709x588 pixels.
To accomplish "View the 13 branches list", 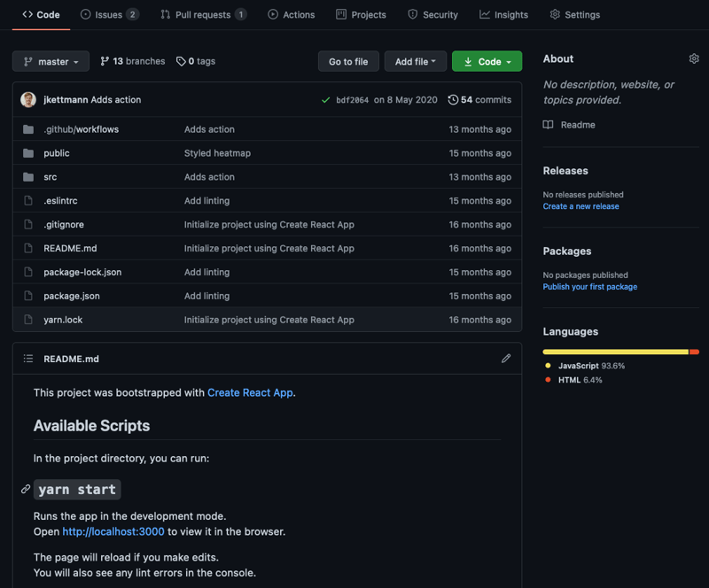I will 132,61.
